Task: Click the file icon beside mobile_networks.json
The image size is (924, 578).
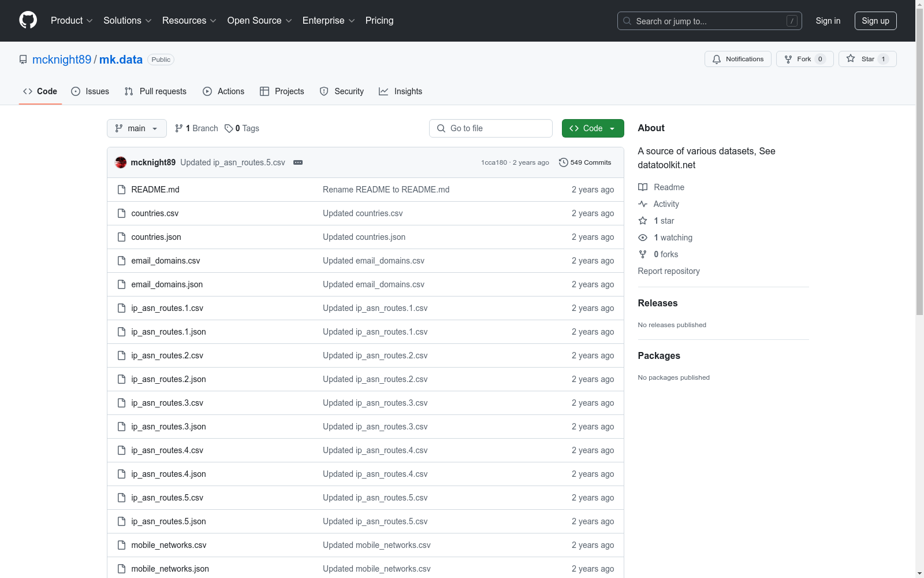Action: click(121, 569)
